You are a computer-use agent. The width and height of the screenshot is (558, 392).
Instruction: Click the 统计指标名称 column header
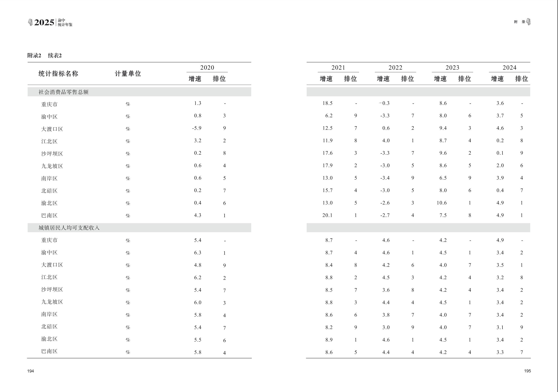click(58, 74)
